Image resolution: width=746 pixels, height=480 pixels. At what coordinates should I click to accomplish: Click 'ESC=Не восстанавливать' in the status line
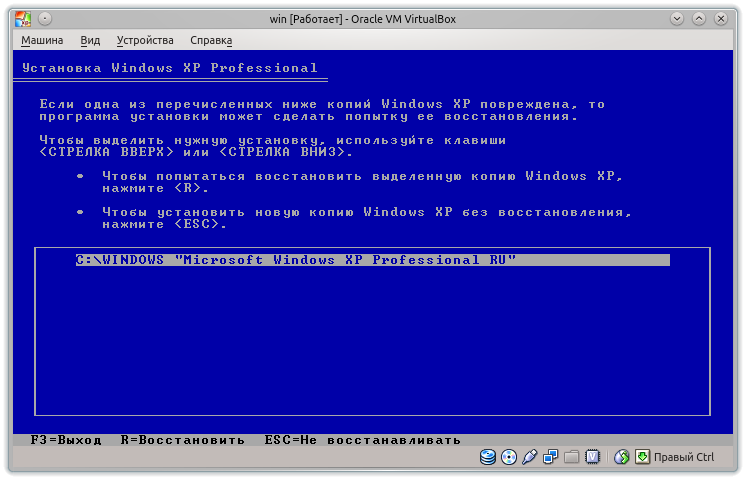tap(362, 440)
